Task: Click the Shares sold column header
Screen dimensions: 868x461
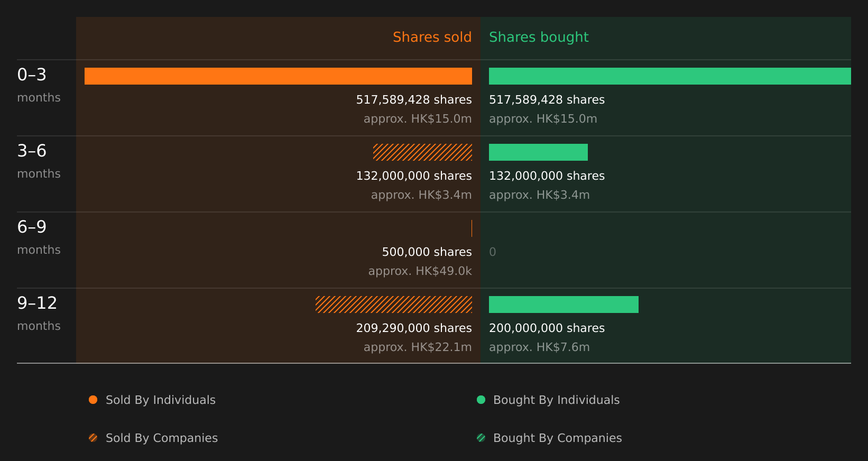Action: tap(432, 37)
